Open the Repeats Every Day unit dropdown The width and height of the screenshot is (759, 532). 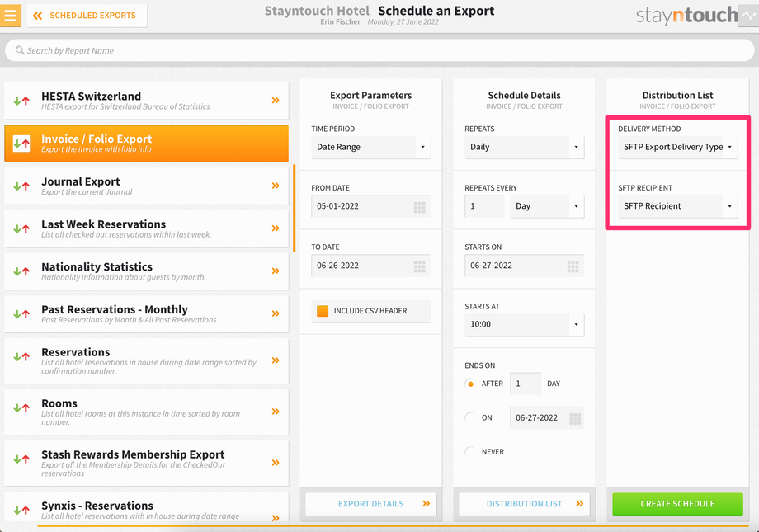(547, 206)
